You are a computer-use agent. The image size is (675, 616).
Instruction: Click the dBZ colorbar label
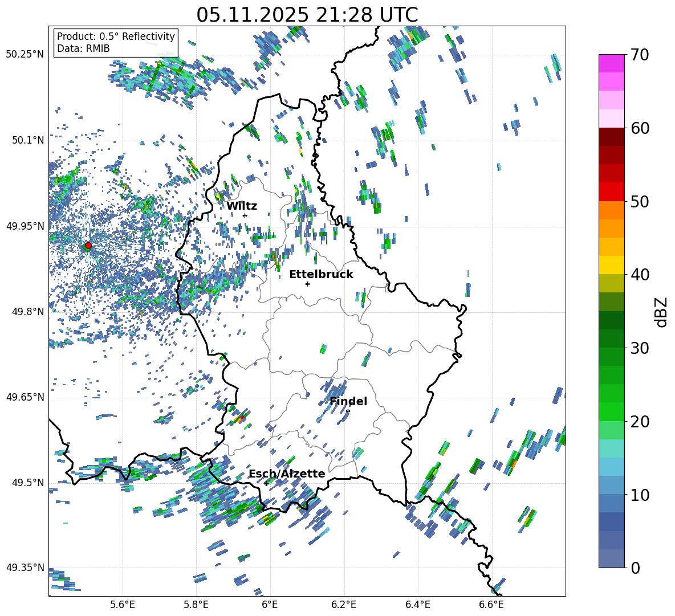coord(662,312)
